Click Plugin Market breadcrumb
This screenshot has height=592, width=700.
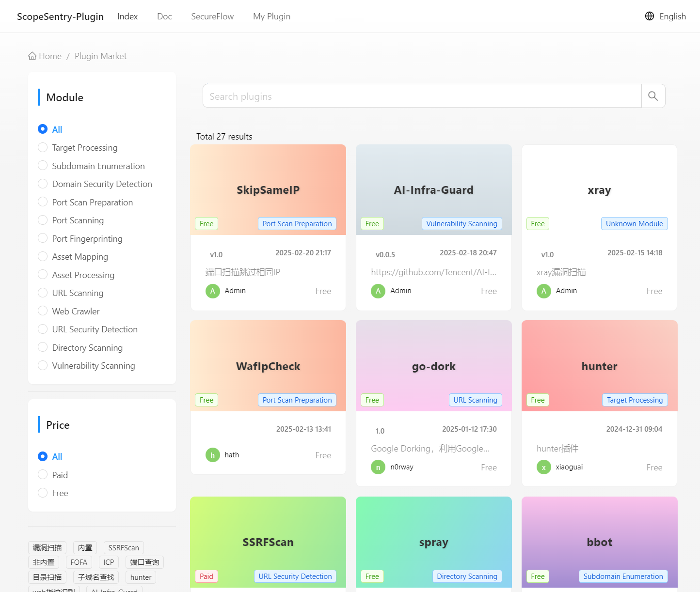tap(100, 56)
